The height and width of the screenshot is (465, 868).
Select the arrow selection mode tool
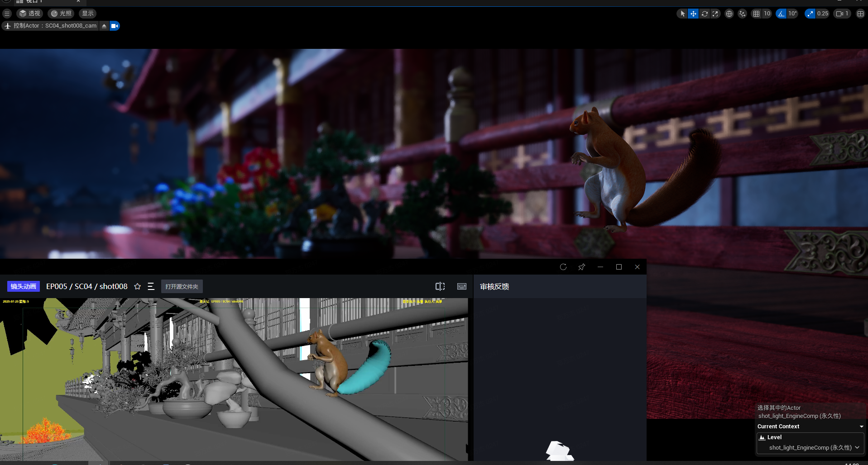click(x=682, y=14)
